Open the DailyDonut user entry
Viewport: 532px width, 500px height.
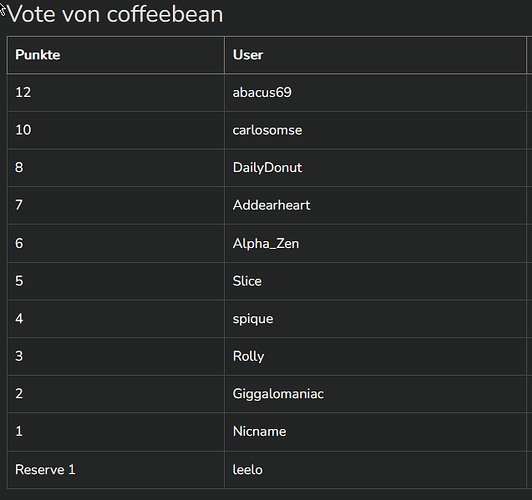coord(267,168)
